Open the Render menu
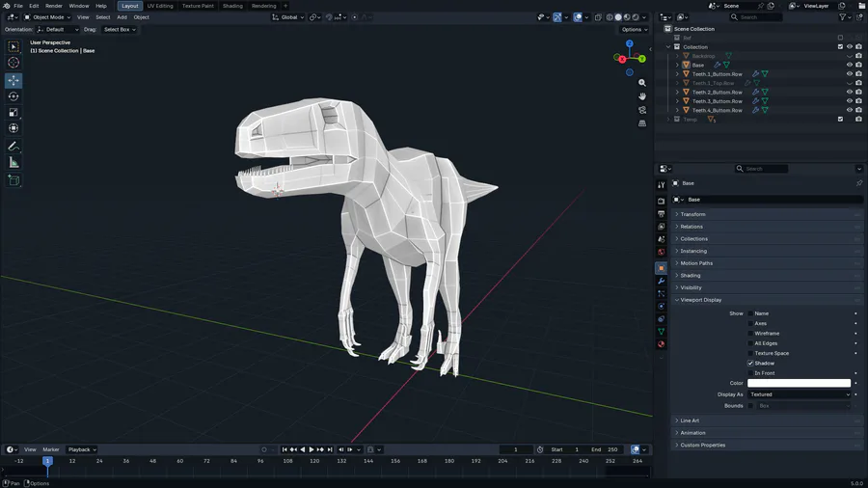868x488 pixels. click(x=54, y=6)
